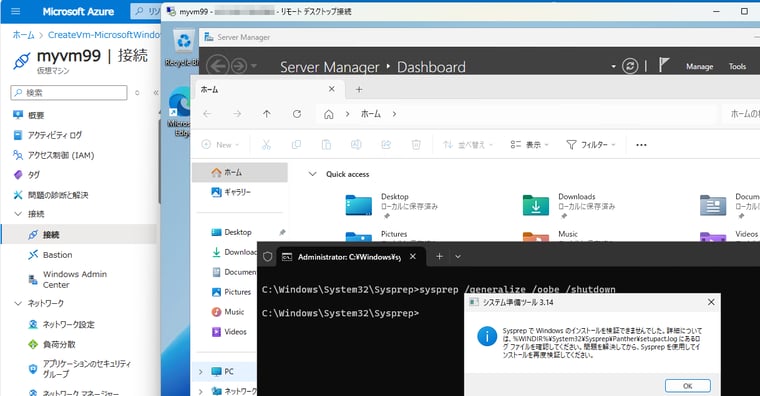Open the 並べ替え sort dropdown

click(x=468, y=144)
